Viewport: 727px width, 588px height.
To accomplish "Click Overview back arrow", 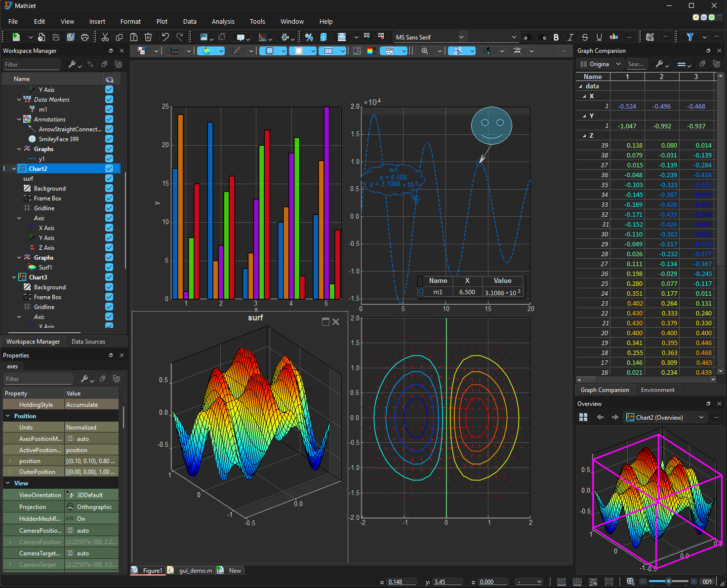I will point(600,417).
